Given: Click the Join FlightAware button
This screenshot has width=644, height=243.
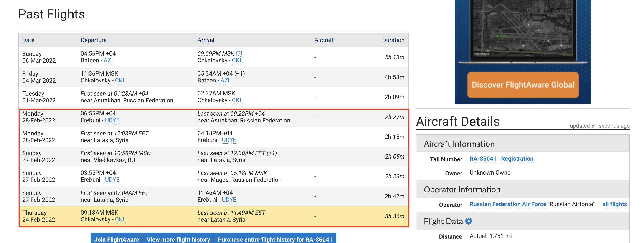Looking at the screenshot, I should click(x=117, y=239).
